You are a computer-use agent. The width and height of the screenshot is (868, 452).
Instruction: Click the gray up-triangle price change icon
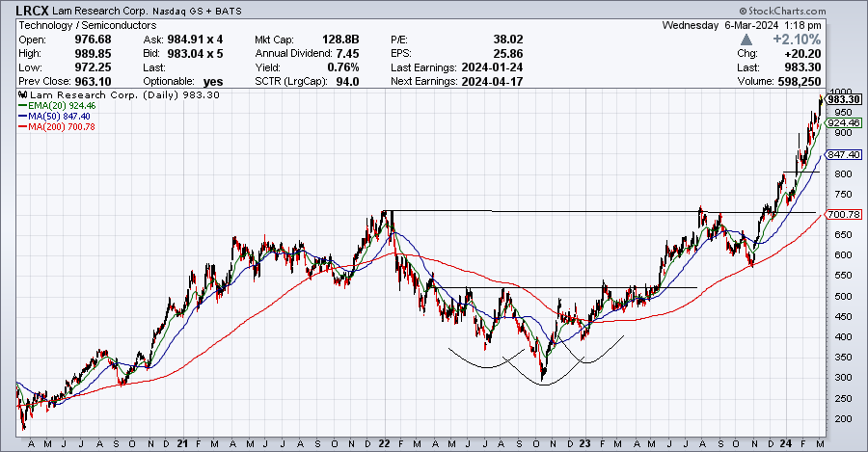tap(746, 40)
